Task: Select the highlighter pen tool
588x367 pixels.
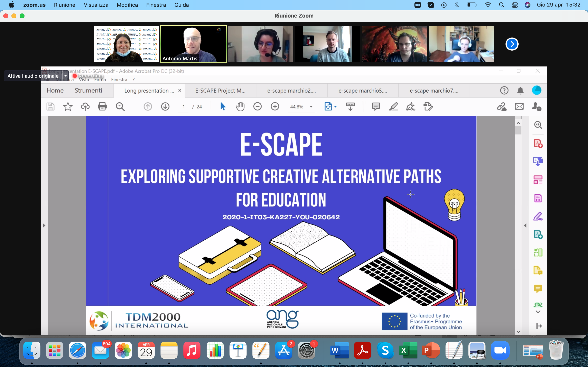Action: (x=393, y=107)
